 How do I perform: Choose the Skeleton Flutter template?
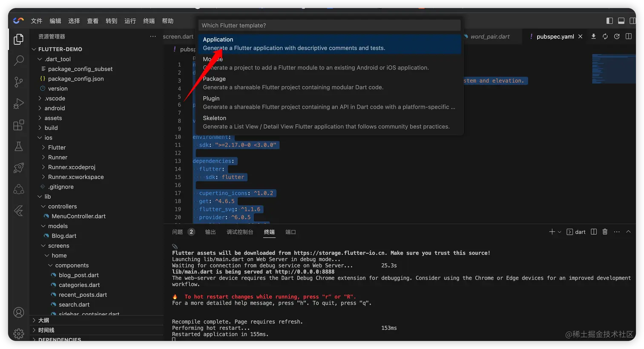coord(330,122)
